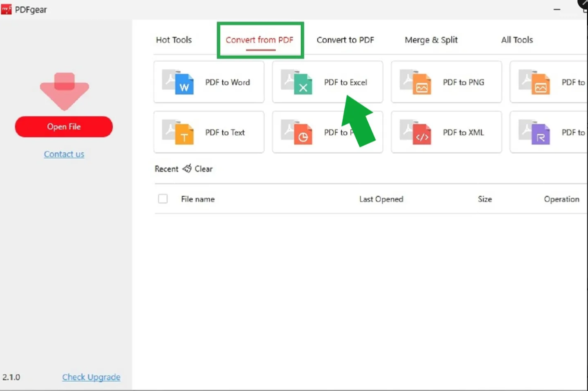Click the red pie-chart PDF conversion tile
This screenshot has height=391, width=588.
point(327,132)
